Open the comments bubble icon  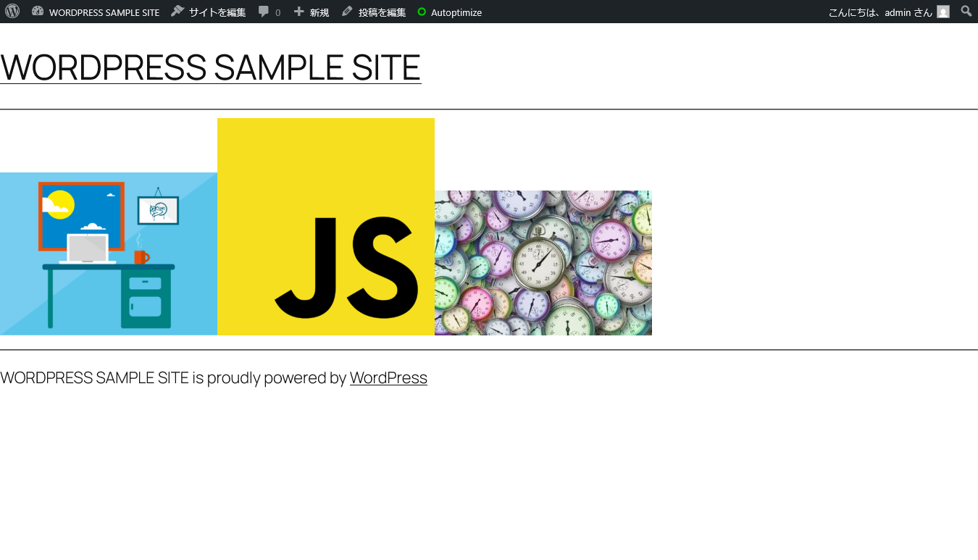click(x=264, y=12)
